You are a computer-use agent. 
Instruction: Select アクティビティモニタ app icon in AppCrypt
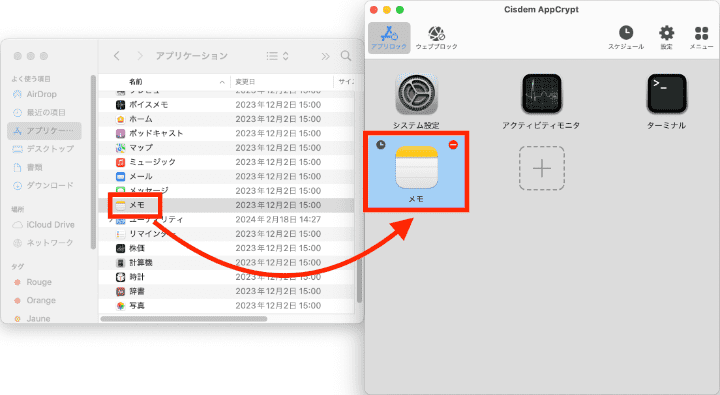coord(541,94)
